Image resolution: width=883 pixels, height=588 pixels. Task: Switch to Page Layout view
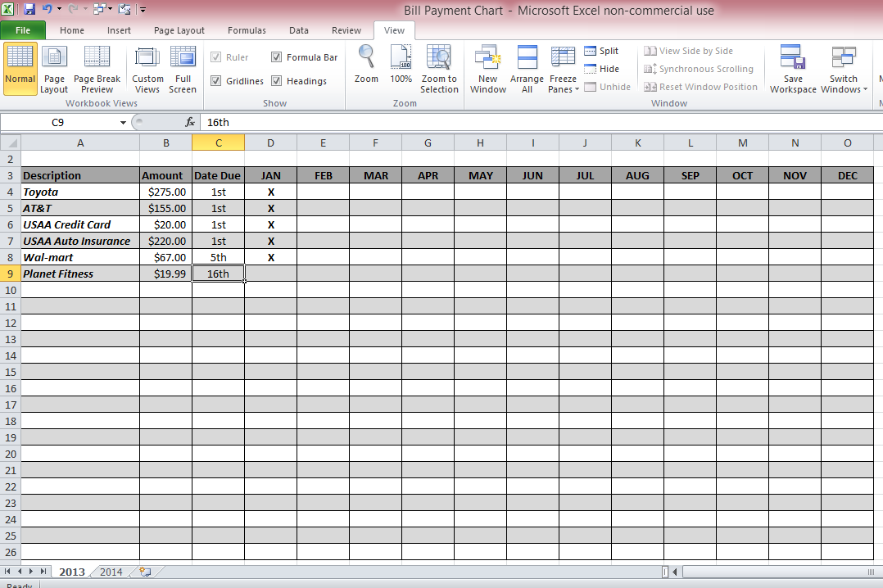pos(54,68)
